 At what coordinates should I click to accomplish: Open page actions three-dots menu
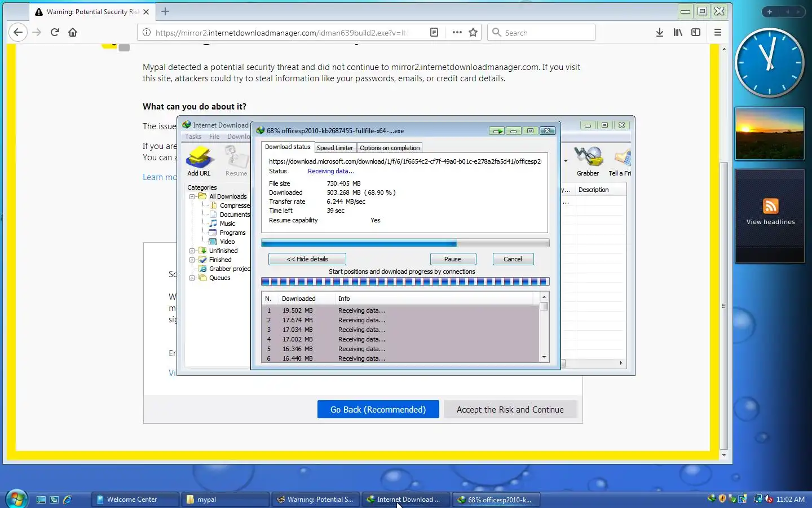tap(457, 32)
